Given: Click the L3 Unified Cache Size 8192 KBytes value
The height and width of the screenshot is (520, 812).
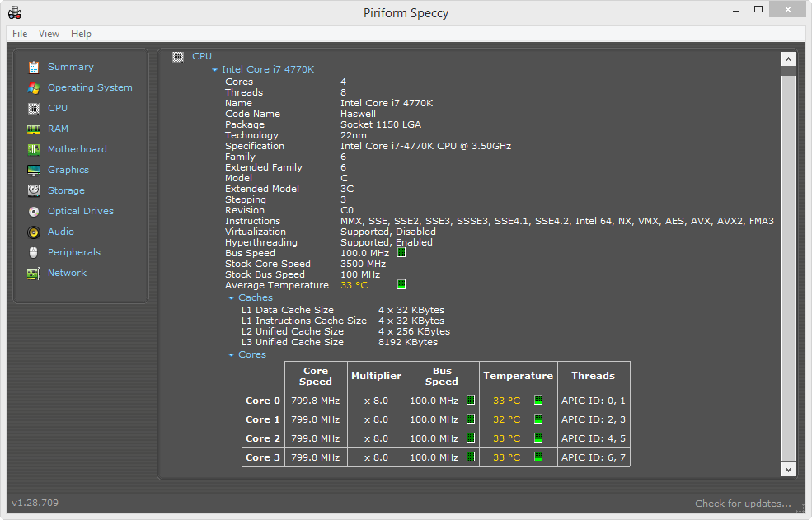Looking at the screenshot, I should (408, 342).
